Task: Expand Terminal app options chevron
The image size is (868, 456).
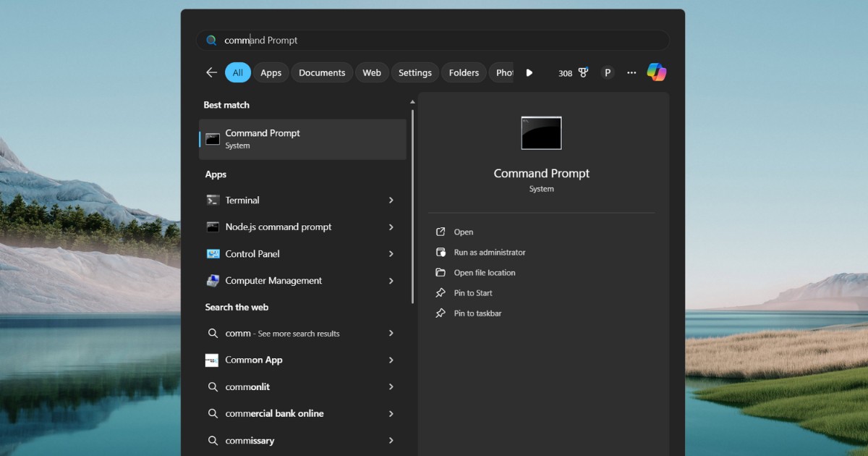Action: click(391, 200)
